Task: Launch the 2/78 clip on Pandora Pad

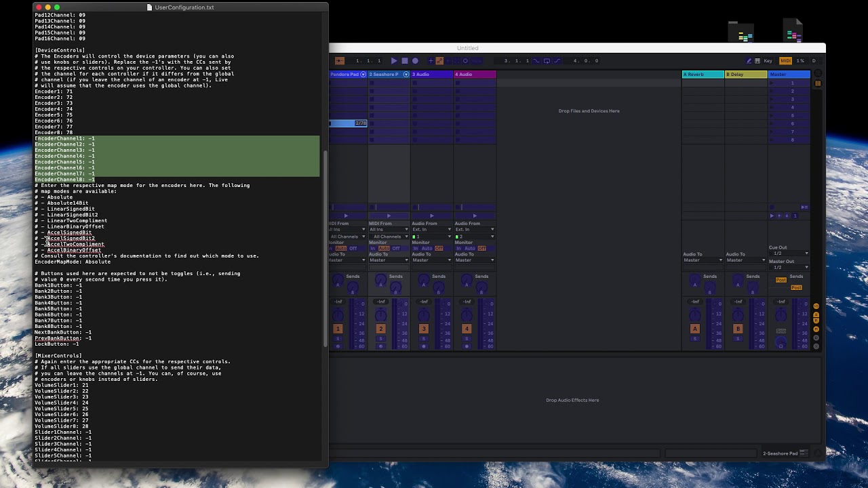Action: [x=349, y=123]
